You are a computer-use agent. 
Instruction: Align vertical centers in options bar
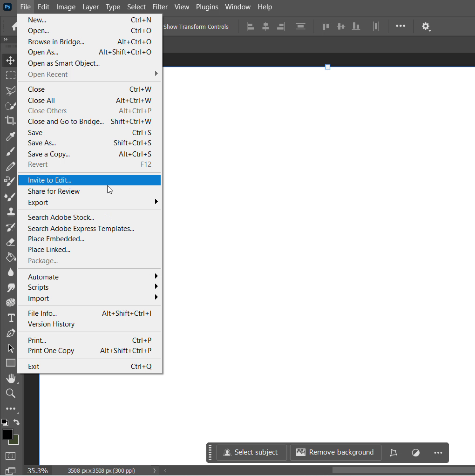[341, 27]
